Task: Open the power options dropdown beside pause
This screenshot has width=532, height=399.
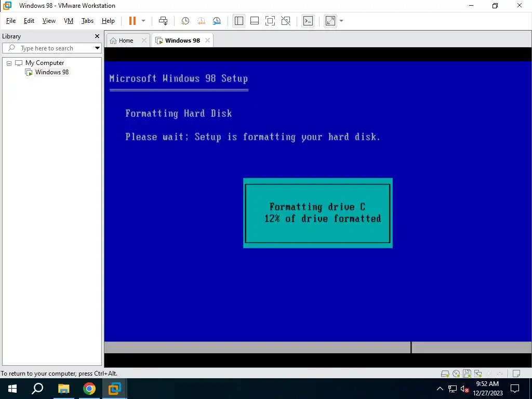Action: pyautogui.click(x=143, y=21)
